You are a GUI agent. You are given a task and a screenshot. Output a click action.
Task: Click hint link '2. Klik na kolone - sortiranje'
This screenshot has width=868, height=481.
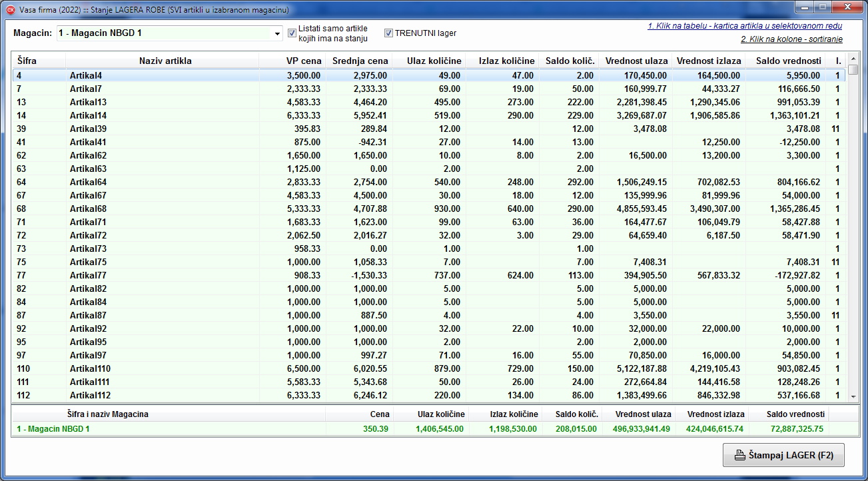[x=791, y=39]
